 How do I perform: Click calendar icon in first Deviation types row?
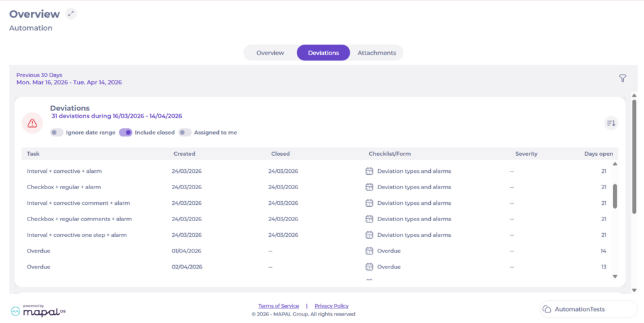coord(370,171)
